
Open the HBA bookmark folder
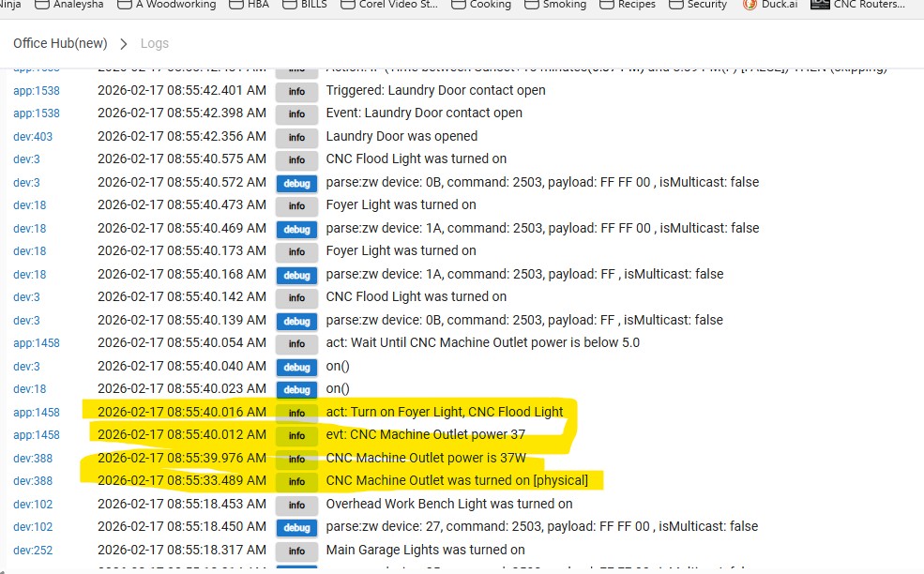coord(249,5)
